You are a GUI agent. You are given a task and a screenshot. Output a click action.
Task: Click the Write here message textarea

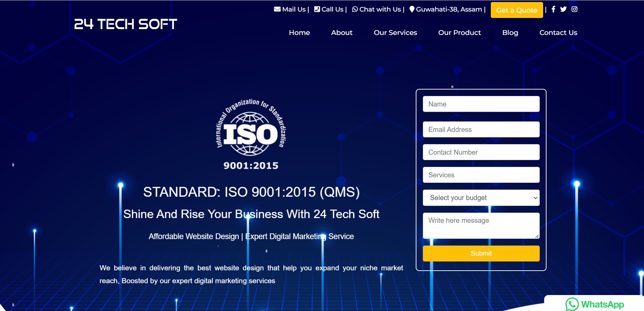tap(481, 226)
